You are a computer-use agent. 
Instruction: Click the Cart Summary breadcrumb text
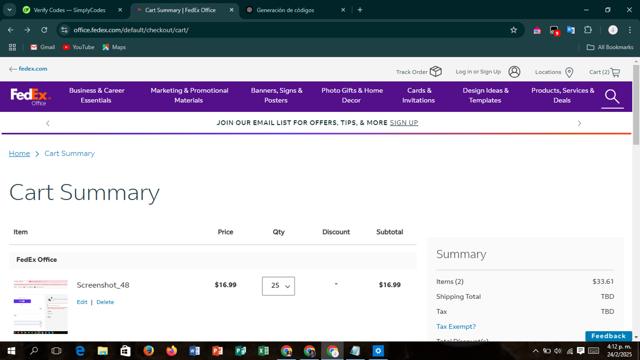coord(69,153)
